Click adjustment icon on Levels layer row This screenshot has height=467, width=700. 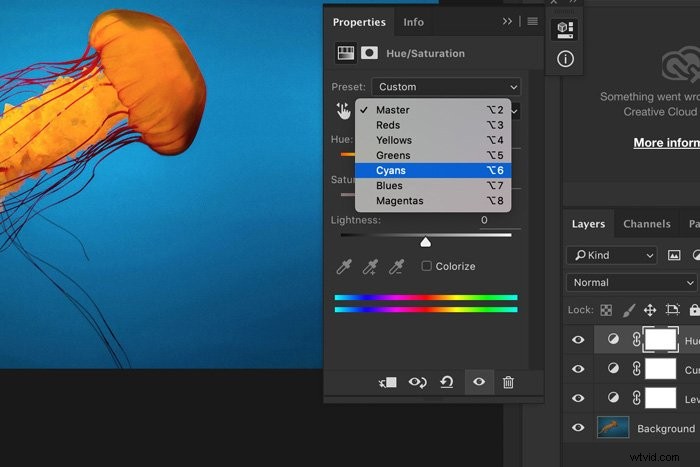click(613, 397)
